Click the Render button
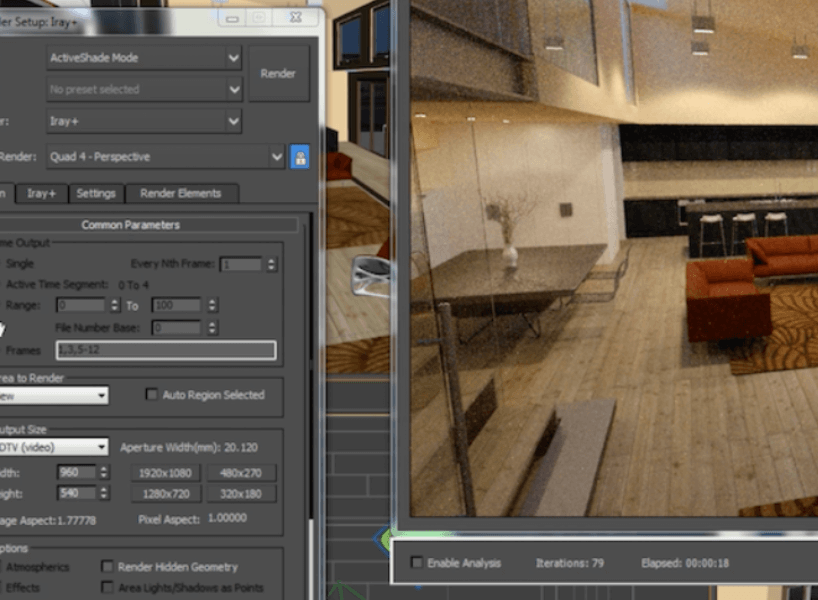Image resolution: width=818 pixels, height=600 pixels. (x=279, y=74)
